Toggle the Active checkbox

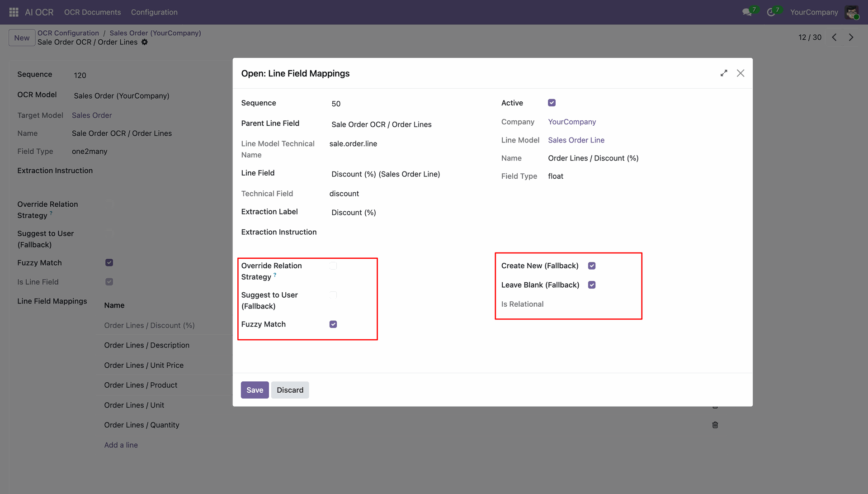tap(552, 103)
